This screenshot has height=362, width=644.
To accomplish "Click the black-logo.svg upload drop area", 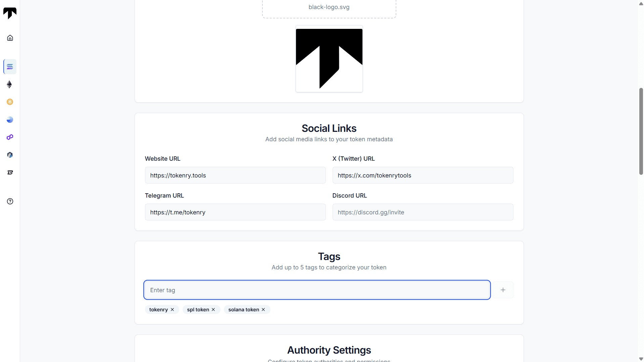I will pyautogui.click(x=329, y=8).
